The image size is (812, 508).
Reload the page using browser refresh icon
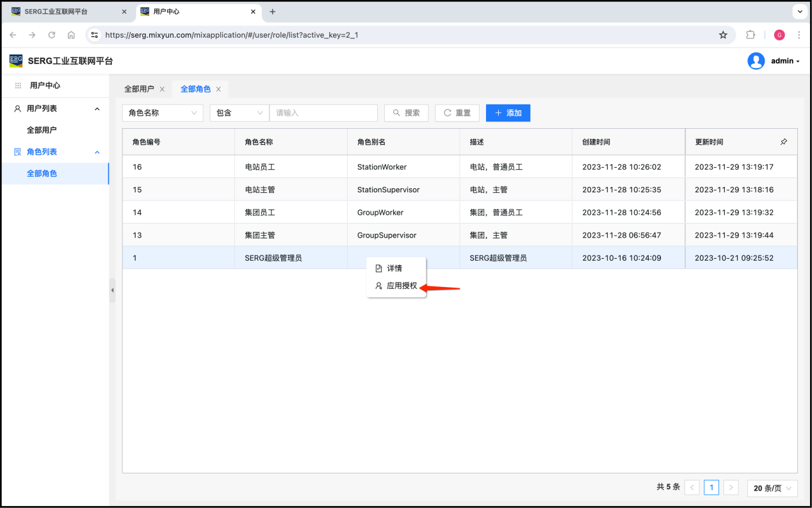(52, 35)
